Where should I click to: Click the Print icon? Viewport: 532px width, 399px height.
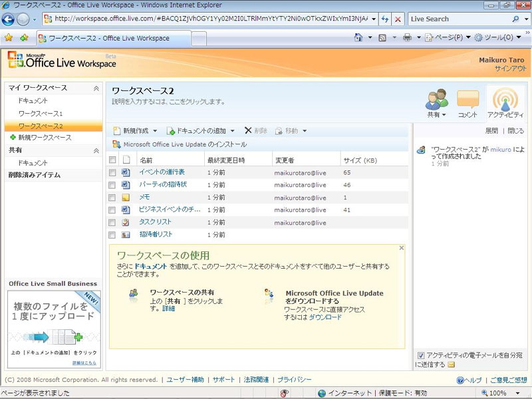coord(407,37)
